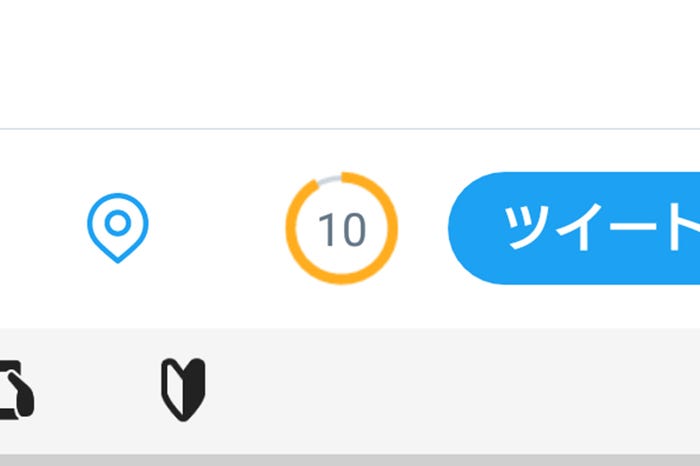Click the orange circular character counter
The height and width of the screenshot is (466, 700).
[342, 228]
